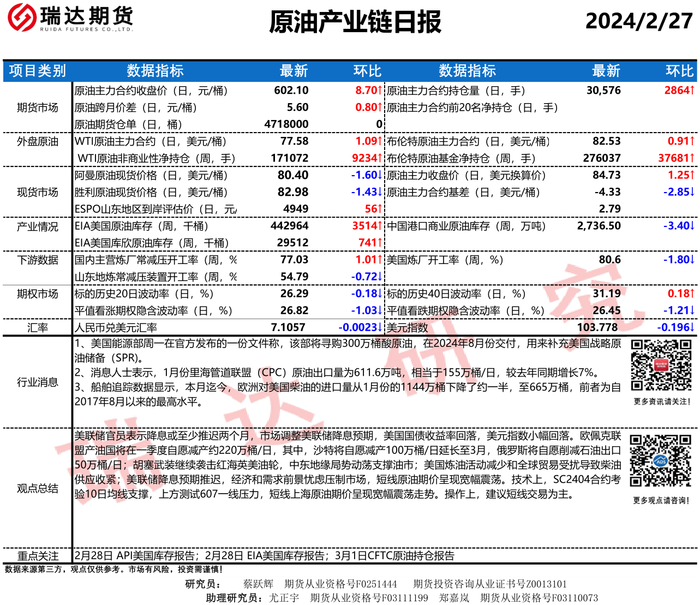The width and height of the screenshot is (700, 605).
Task: Click the red up arrow after 8.70
Action: pyautogui.click(x=381, y=91)
